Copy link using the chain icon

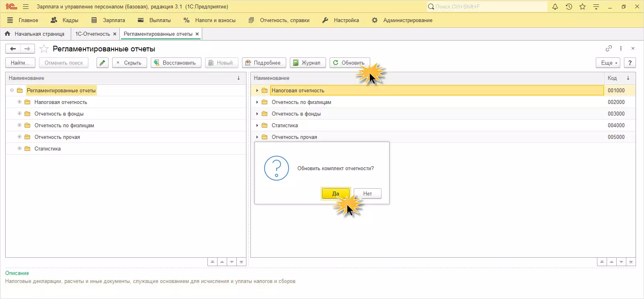coord(609,49)
